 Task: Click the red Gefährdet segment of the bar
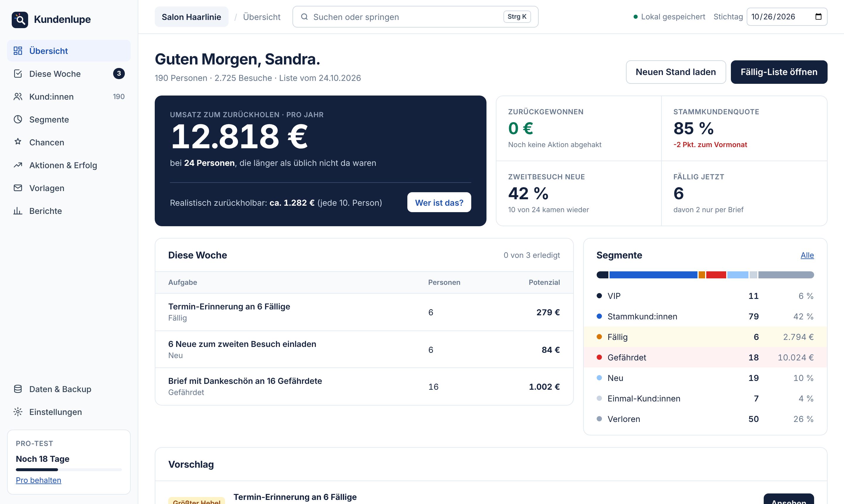(x=716, y=275)
